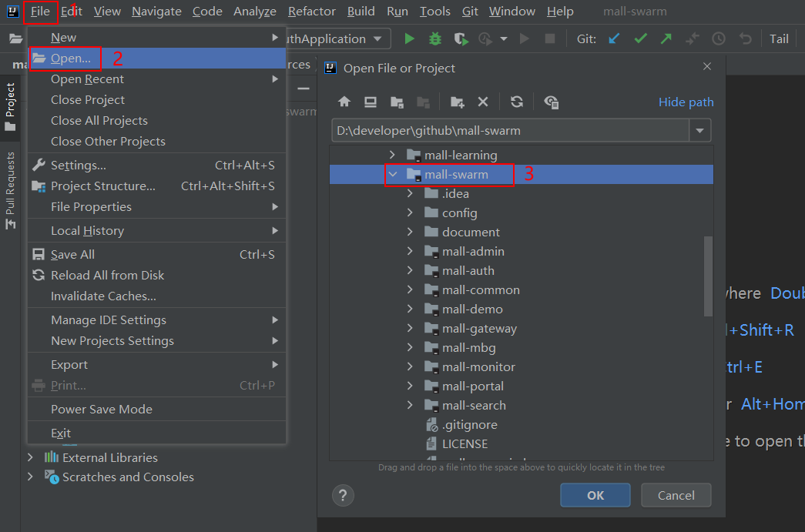The image size is (805, 532).
Task: Expand External Libraries node
Action: tap(30, 457)
